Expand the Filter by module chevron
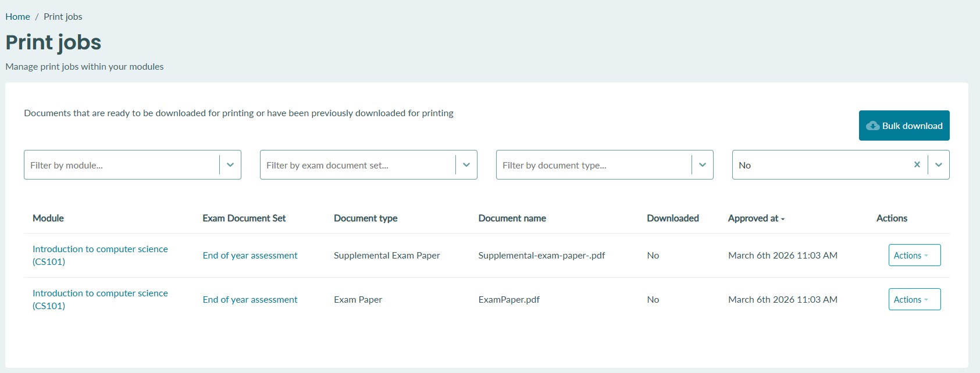This screenshot has height=373, width=980. click(230, 165)
